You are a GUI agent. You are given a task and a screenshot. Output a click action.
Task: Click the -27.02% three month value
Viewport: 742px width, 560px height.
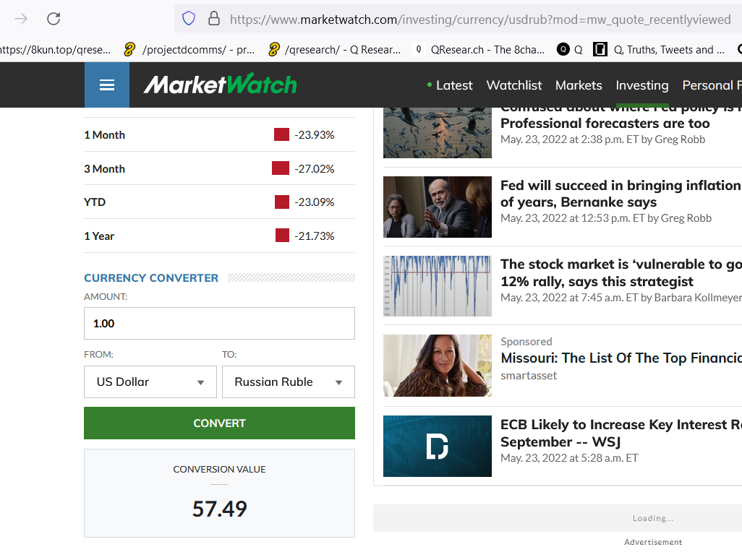pyautogui.click(x=314, y=169)
